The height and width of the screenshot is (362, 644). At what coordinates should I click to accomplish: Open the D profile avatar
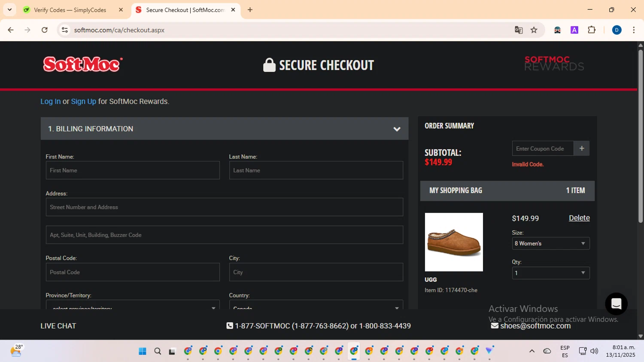pos(617,30)
